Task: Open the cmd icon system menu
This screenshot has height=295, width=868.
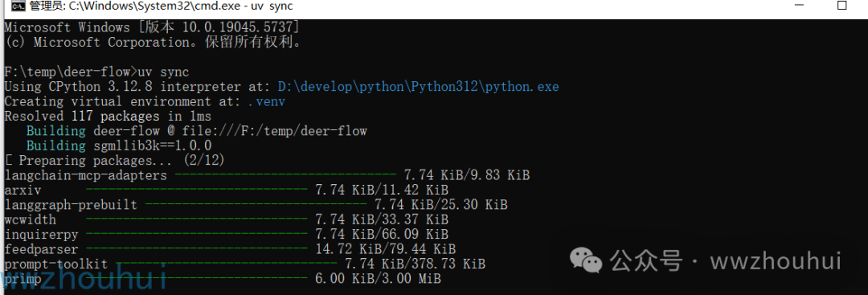Action: coord(18,6)
